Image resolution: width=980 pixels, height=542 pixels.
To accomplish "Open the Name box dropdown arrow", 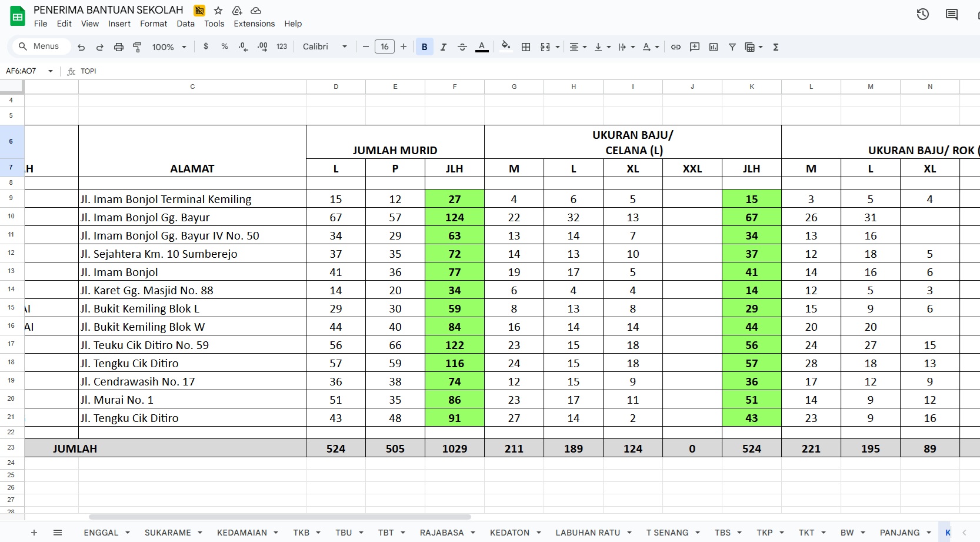I will [51, 71].
